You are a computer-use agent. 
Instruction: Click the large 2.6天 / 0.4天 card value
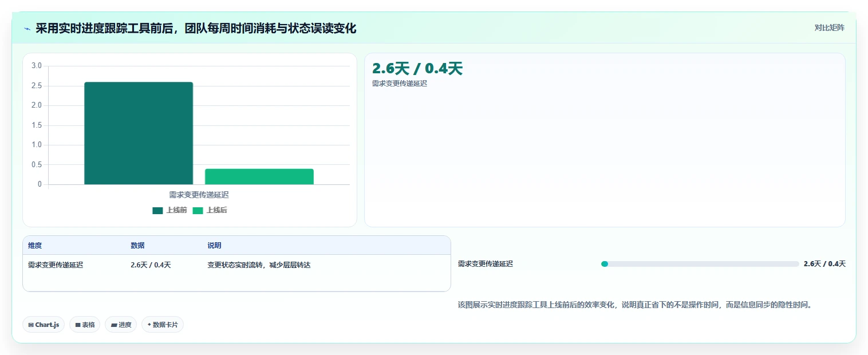point(417,69)
